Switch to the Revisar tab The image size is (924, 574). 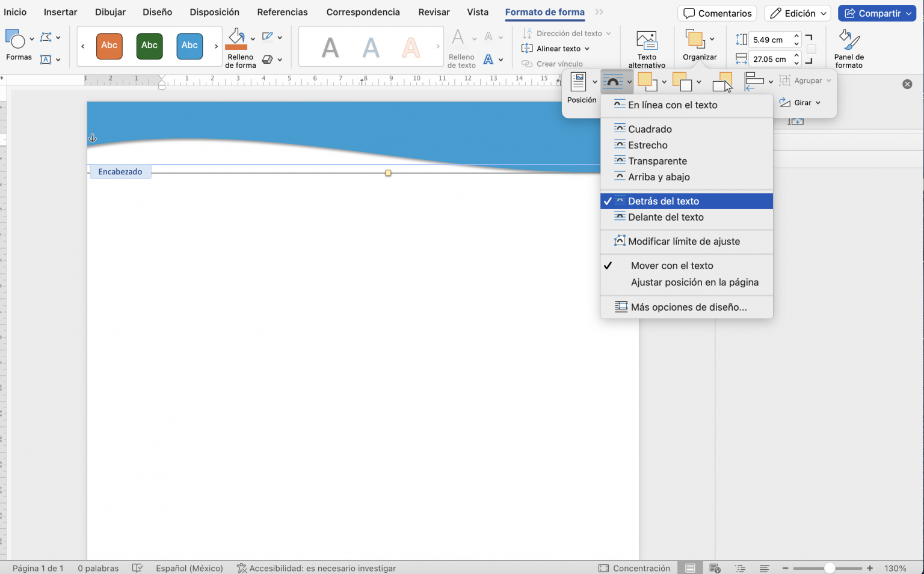click(x=434, y=11)
